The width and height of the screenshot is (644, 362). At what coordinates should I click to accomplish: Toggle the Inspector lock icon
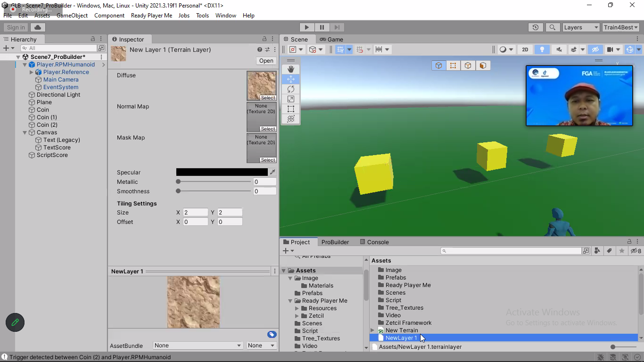[264, 39]
